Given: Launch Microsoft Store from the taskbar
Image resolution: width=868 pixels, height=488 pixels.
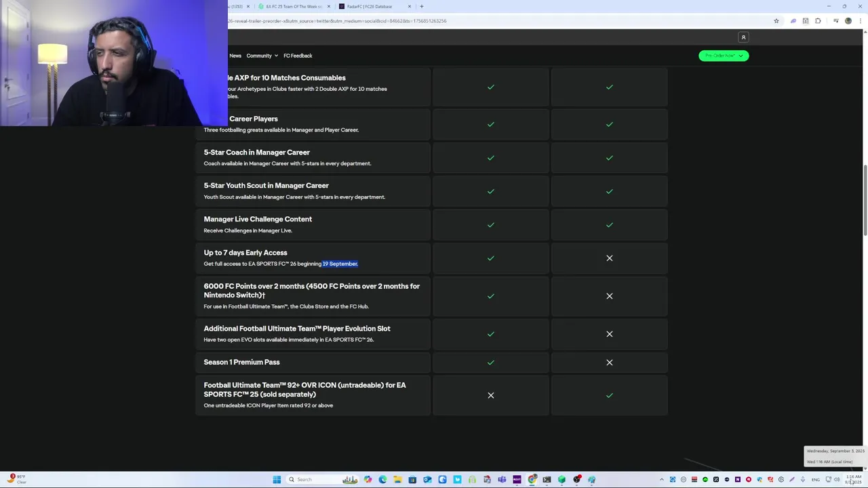Looking at the screenshot, I should pos(412,479).
